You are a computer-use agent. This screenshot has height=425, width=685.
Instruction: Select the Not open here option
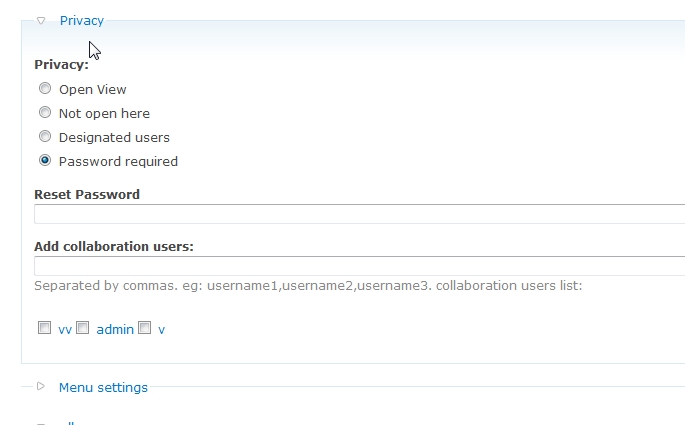(45, 113)
